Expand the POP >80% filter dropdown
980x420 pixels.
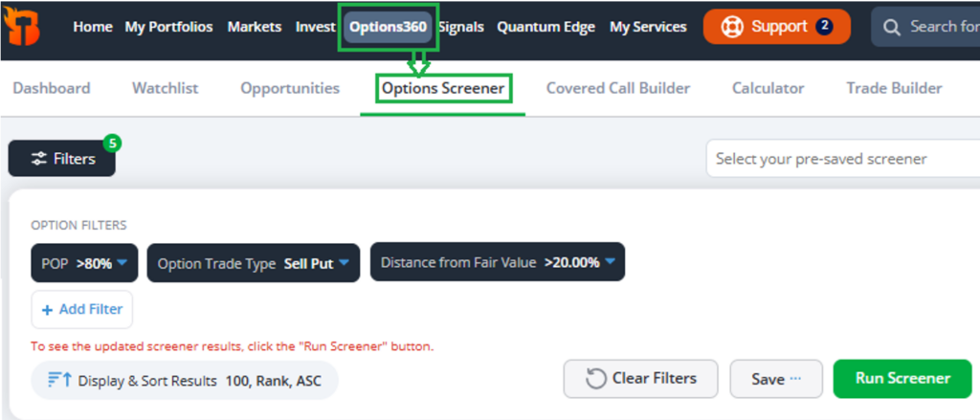(84, 263)
